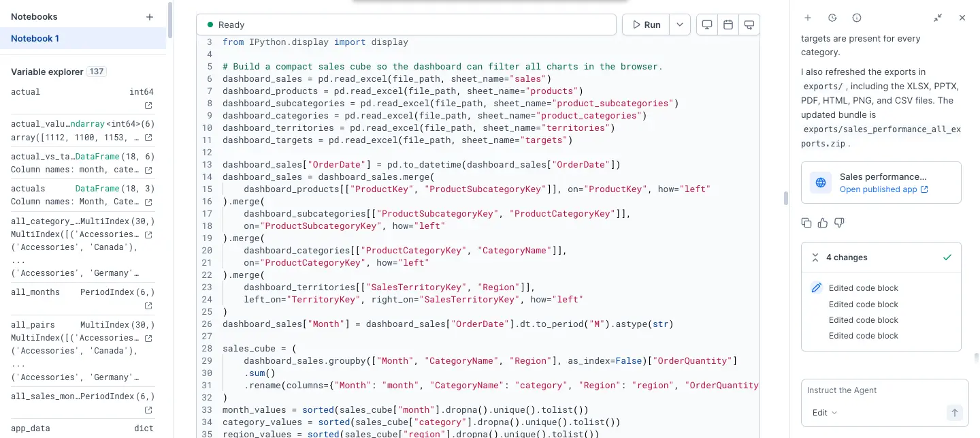Click the green check on 4 changes
980x438 pixels.
point(947,257)
